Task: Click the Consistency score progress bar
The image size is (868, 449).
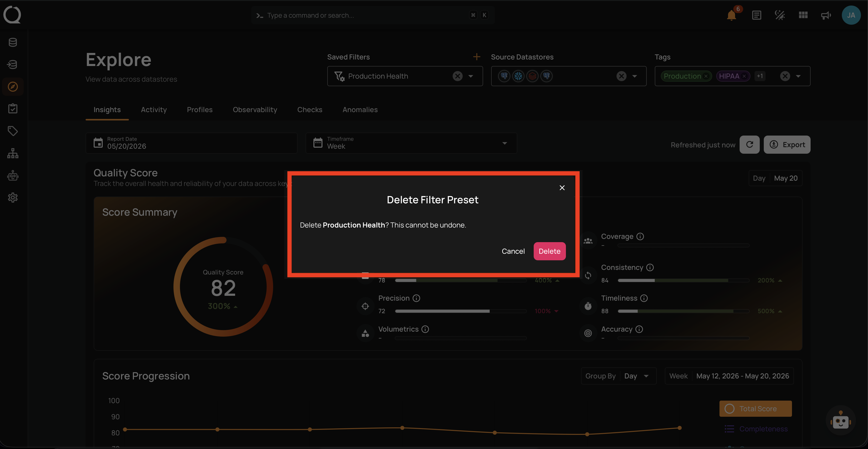Action: pos(683,280)
